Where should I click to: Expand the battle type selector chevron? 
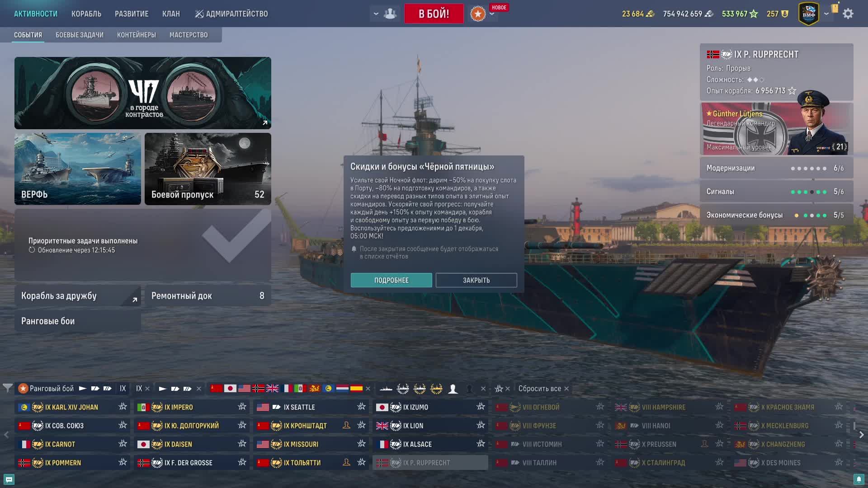click(x=492, y=14)
